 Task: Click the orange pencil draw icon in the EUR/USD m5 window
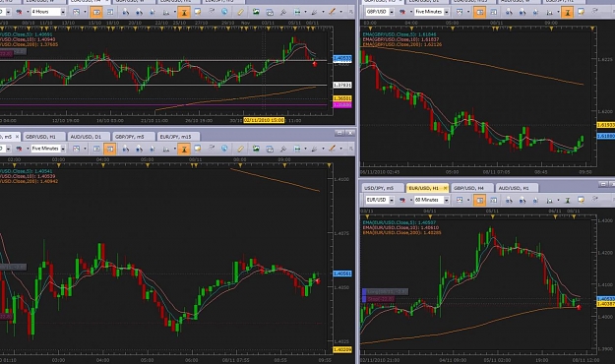333,149
